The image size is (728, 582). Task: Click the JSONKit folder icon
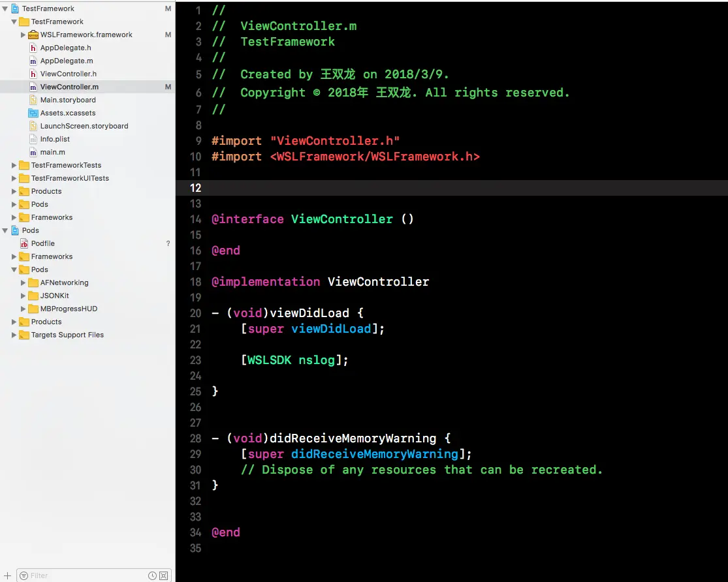[x=33, y=296]
